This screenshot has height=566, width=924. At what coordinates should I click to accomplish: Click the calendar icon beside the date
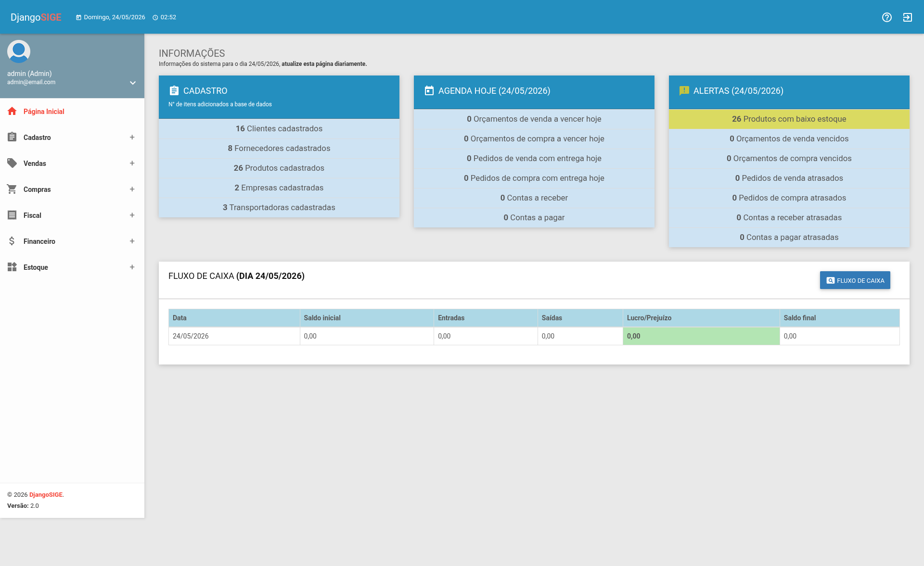click(x=78, y=17)
